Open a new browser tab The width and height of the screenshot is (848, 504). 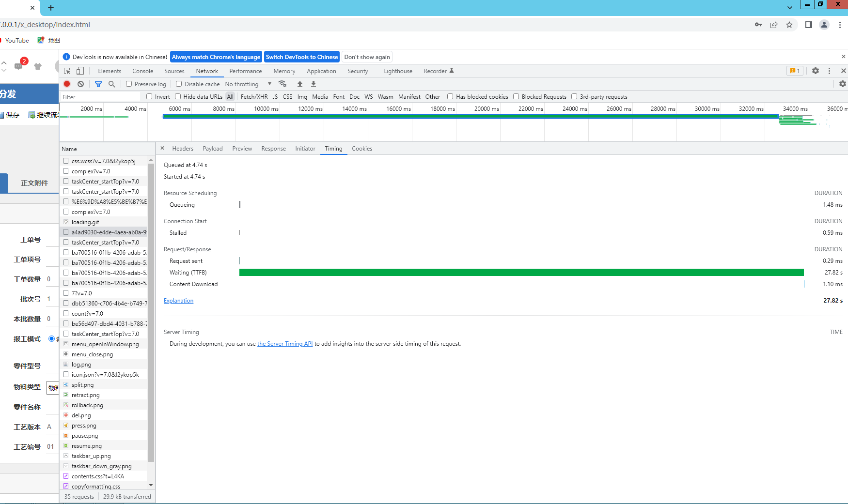tap(51, 8)
